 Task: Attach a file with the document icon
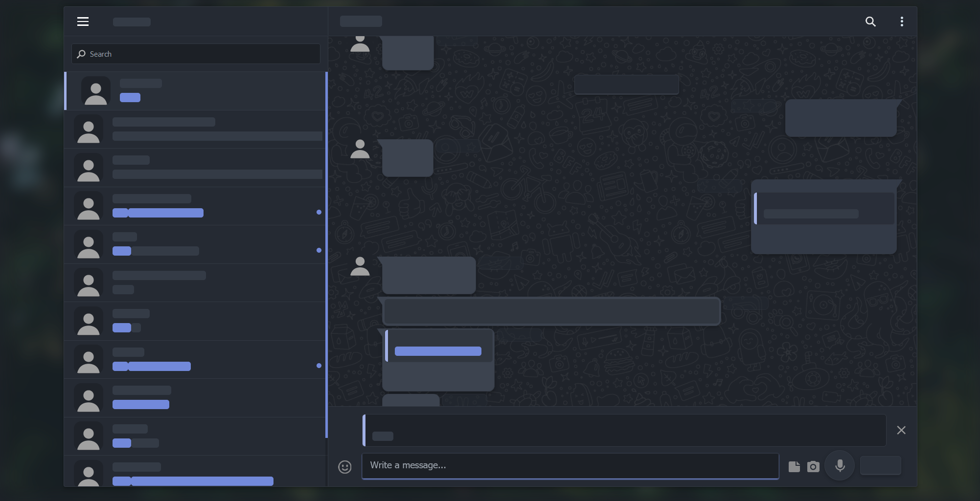(794, 466)
